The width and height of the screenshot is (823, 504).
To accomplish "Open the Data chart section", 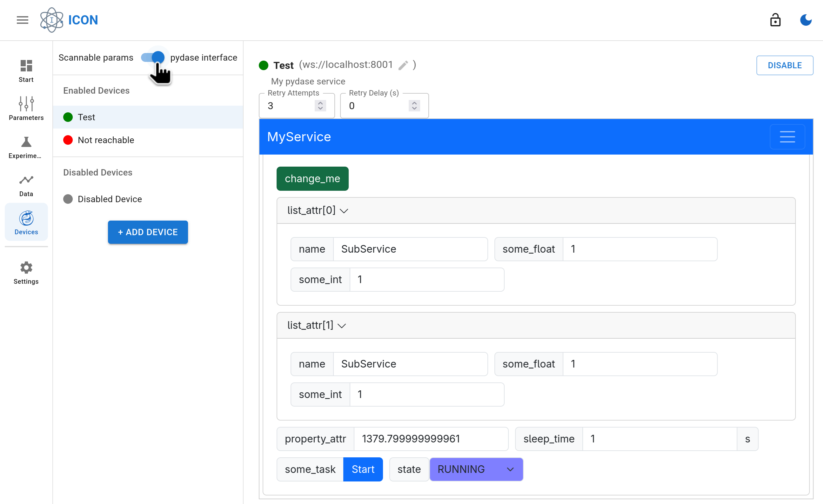I will tap(26, 185).
